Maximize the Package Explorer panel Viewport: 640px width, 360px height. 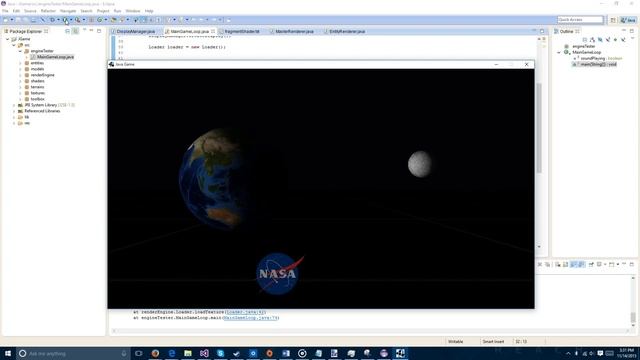click(99, 31)
